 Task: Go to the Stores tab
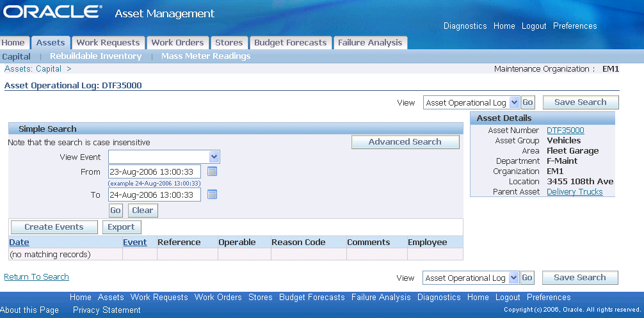click(229, 43)
